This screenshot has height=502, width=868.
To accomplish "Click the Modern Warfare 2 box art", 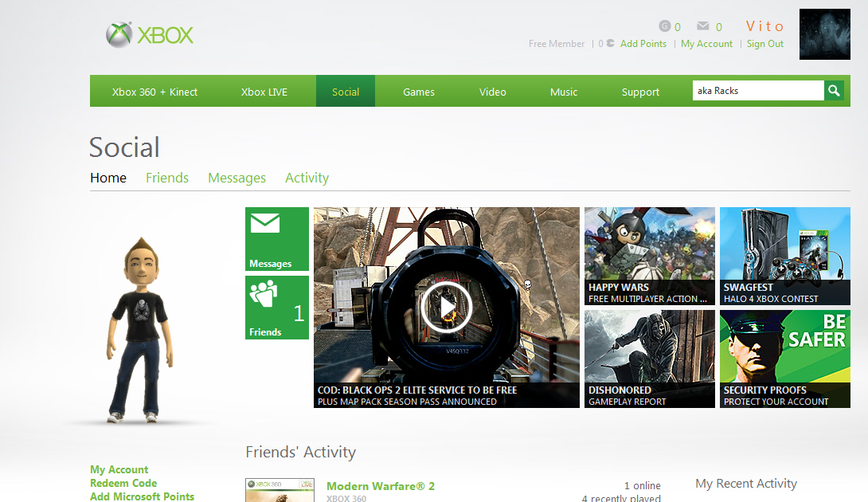I will click(280, 490).
